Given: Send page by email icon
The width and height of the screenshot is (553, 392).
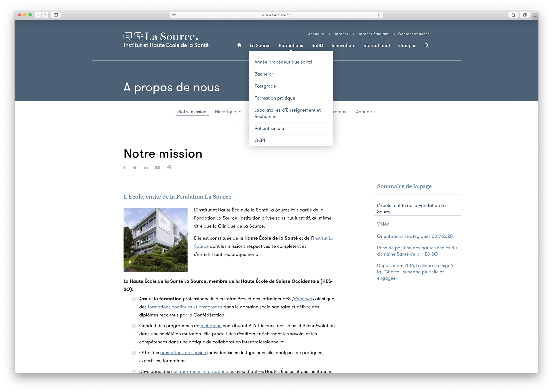Looking at the screenshot, I should [157, 168].
